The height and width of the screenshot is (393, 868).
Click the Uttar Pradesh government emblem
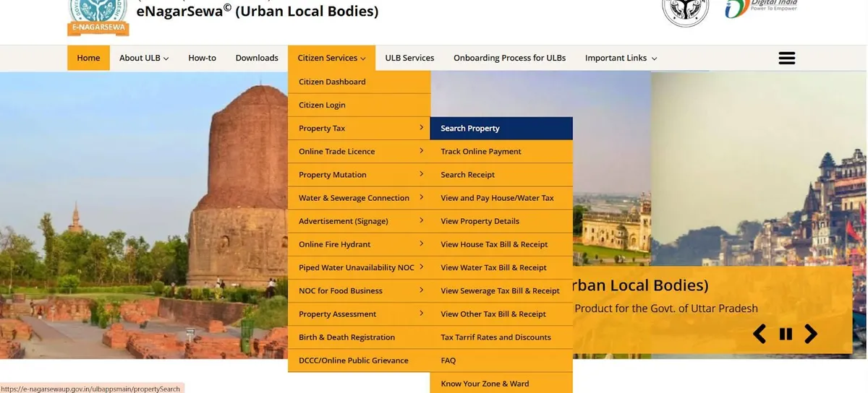pos(685,12)
